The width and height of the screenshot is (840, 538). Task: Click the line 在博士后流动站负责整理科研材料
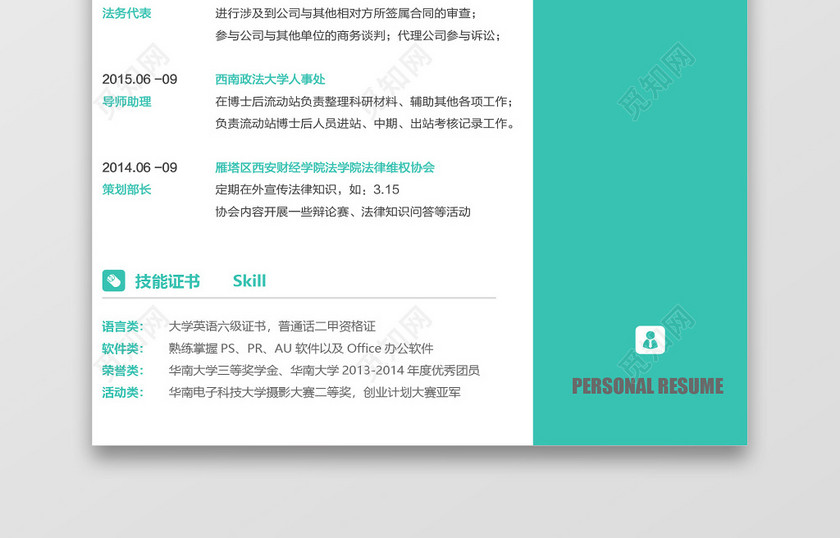[364, 102]
